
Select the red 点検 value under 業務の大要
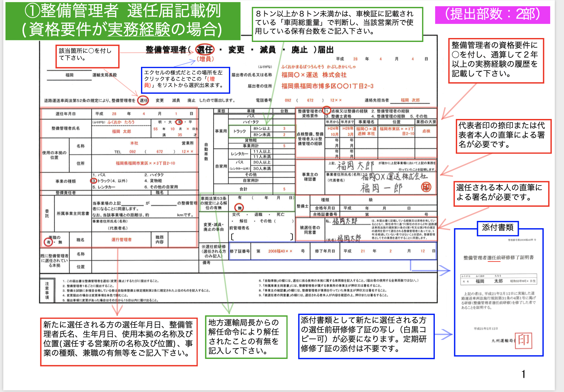[426, 131]
